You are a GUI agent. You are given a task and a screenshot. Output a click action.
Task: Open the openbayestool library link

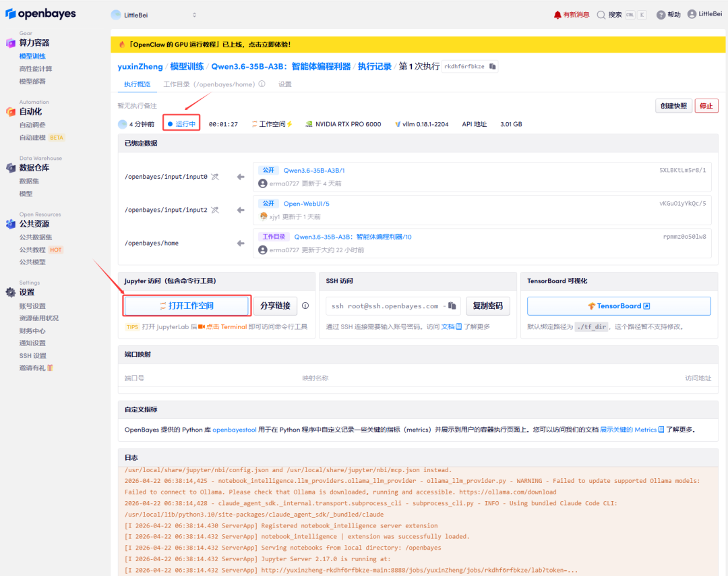coord(235,430)
